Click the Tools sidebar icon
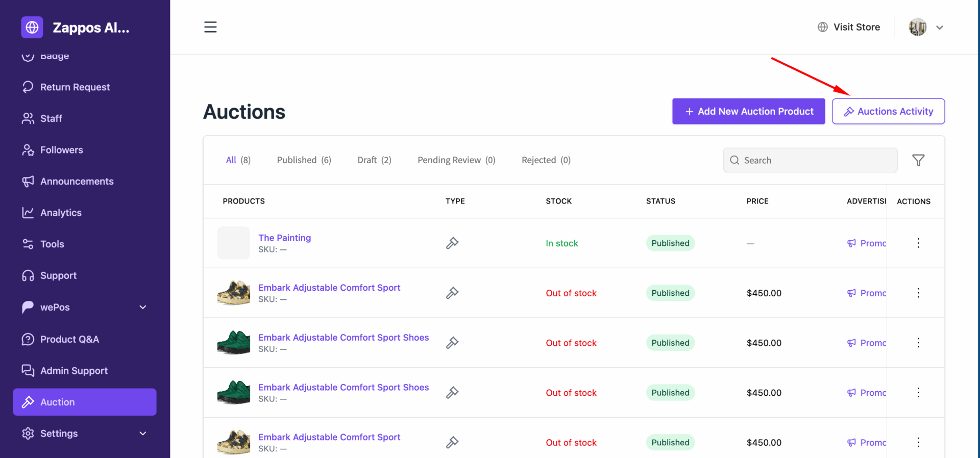Viewport: 980px width, 458px height. coord(28,244)
